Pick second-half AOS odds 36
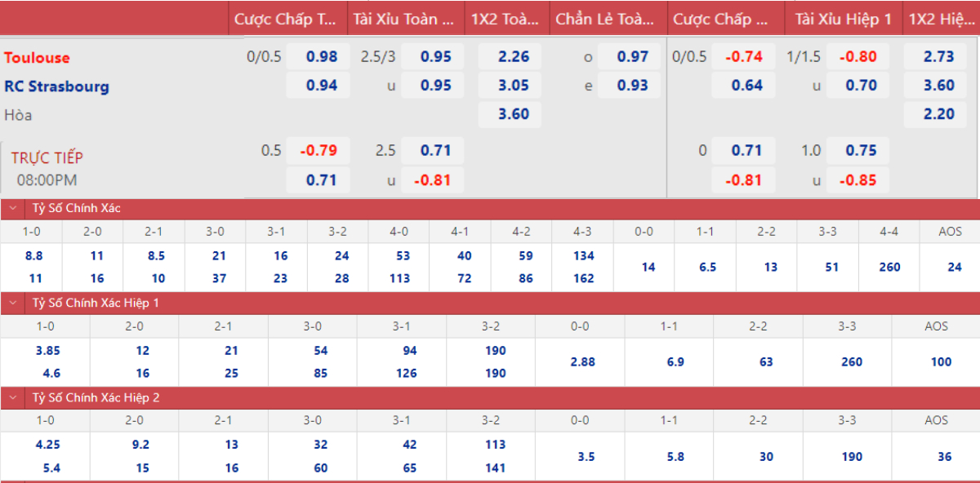980x483 pixels. pos(944,457)
